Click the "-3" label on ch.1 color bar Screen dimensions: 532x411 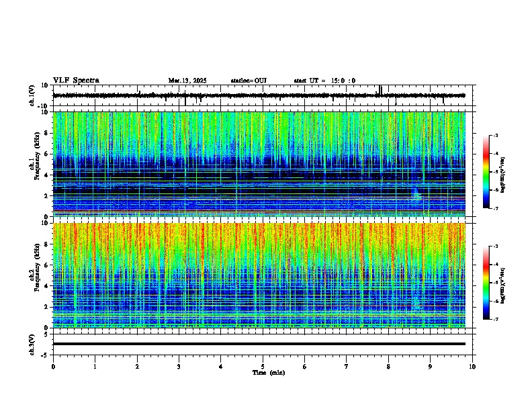coord(495,136)
